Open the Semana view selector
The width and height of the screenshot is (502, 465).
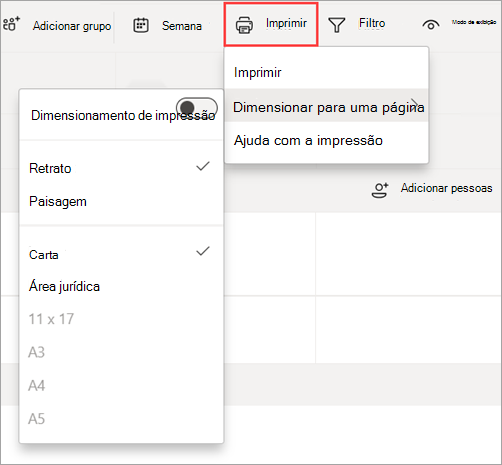[182, 26]
